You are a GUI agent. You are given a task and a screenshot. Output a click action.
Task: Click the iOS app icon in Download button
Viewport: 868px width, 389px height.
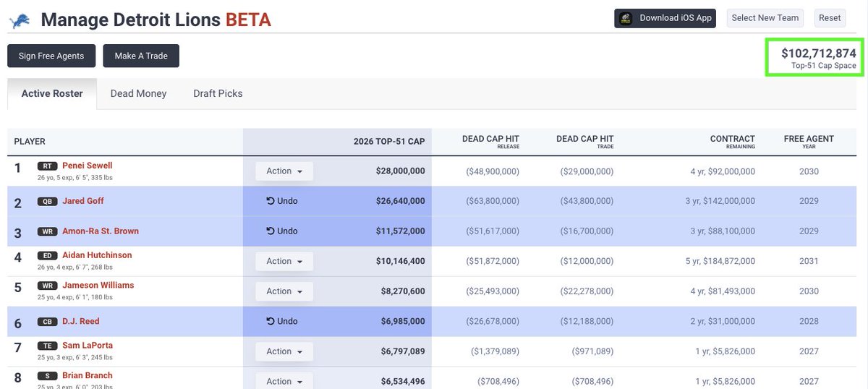626,18
